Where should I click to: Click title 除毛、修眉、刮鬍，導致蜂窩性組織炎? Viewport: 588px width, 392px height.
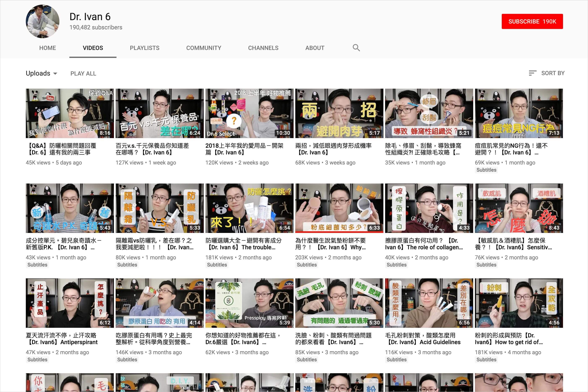423,149
